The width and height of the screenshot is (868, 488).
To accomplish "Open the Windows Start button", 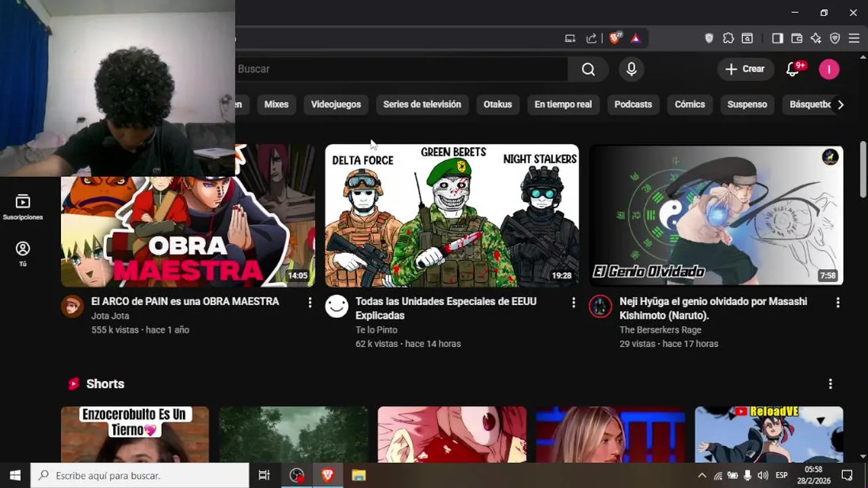I will [15, 476].
